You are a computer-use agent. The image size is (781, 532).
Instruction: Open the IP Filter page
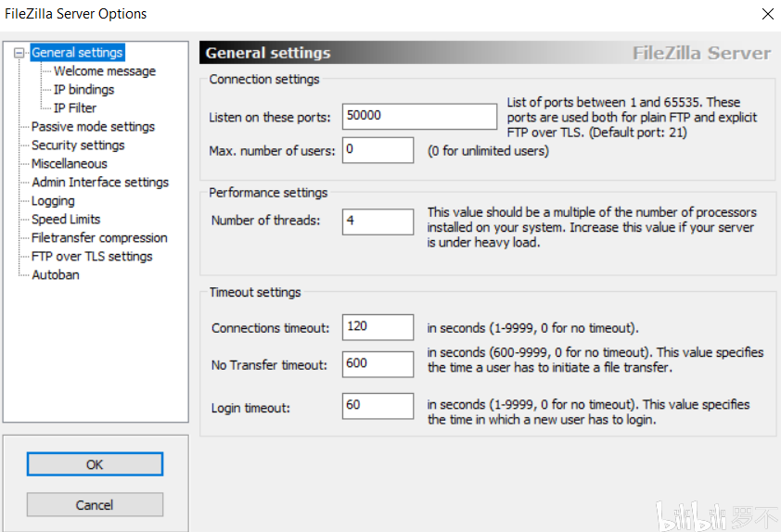75,108
